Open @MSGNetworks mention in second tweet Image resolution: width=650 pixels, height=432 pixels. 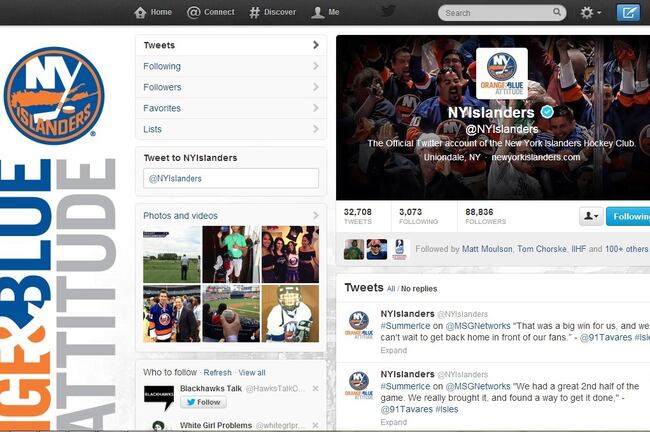click(478, 386)
